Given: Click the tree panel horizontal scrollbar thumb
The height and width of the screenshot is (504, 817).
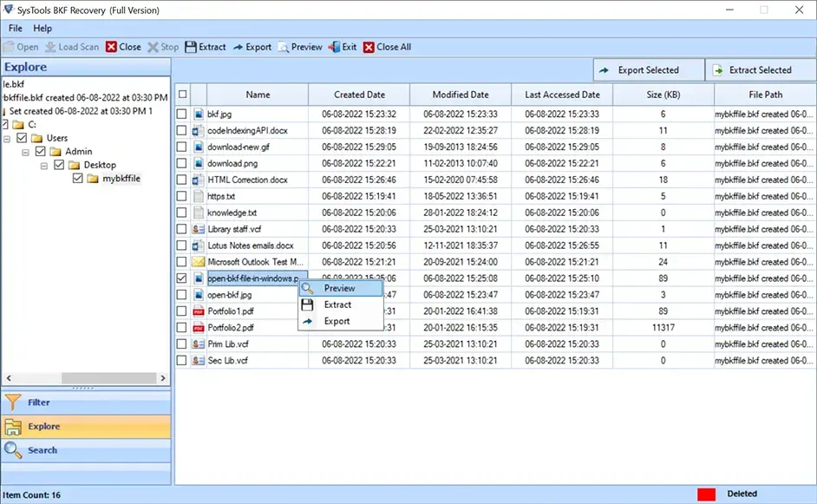Looking at the screenshot, I should pos(109,378).
